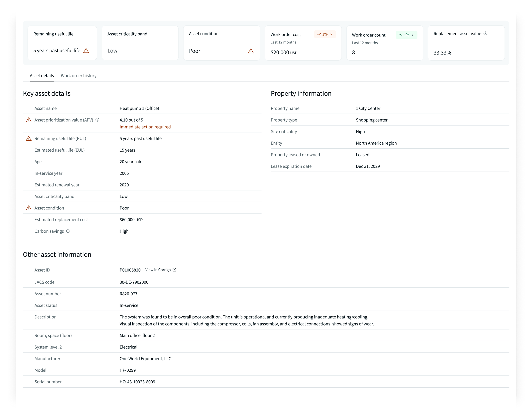This screenshot has height=417, width=532.
Task: Click the Asset criticality band card
Action: [x=140, y=43]
